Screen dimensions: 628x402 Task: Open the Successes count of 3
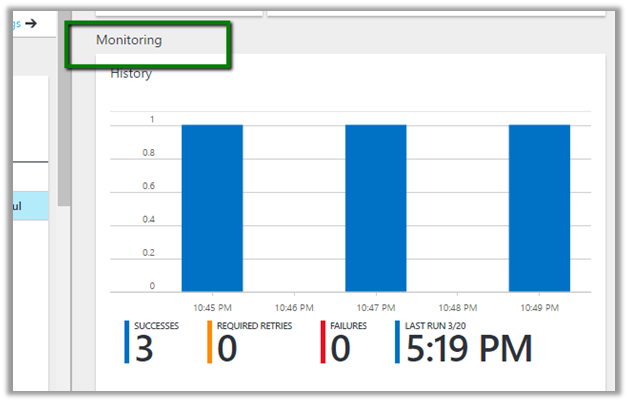click(x=147, y=349)
